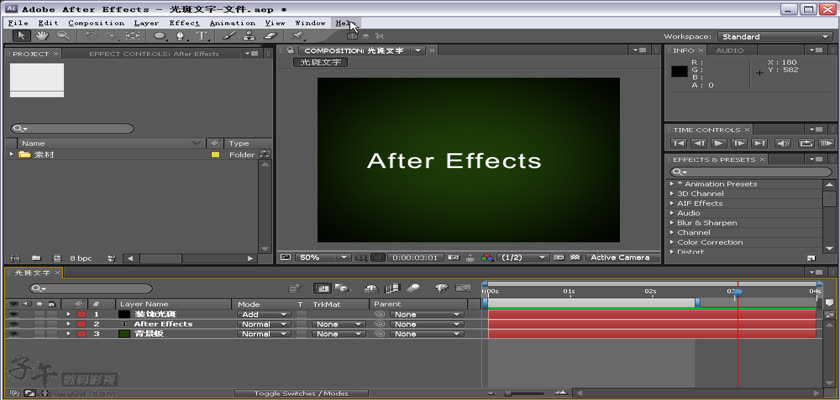Click First Frame button in Time Controls
The width and height of the screenshot is (840, 400).
(x=679, y=144)
